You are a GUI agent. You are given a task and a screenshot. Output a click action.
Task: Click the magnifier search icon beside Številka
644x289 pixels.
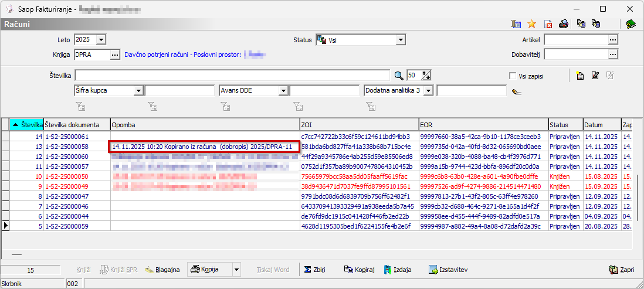(399, 76)
